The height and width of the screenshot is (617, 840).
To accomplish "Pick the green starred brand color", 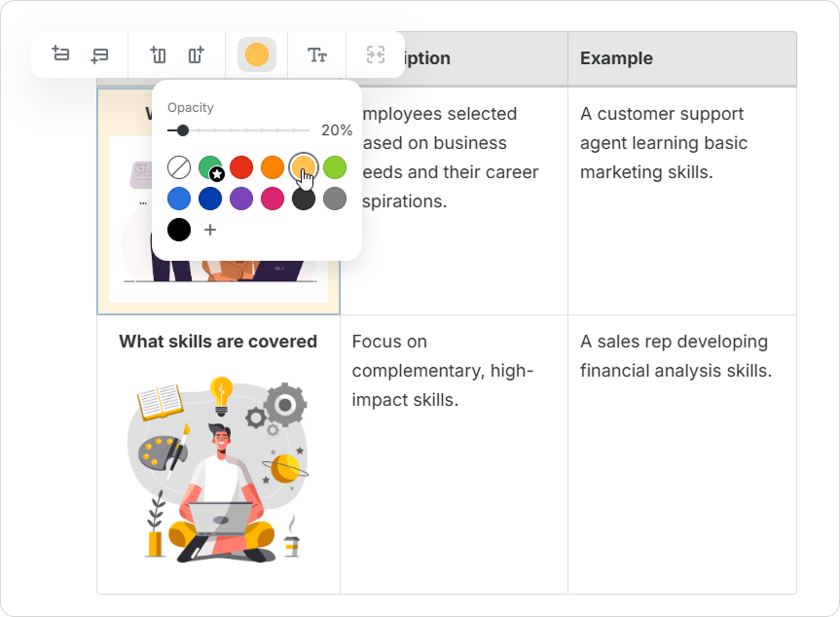I will point(210,167).
